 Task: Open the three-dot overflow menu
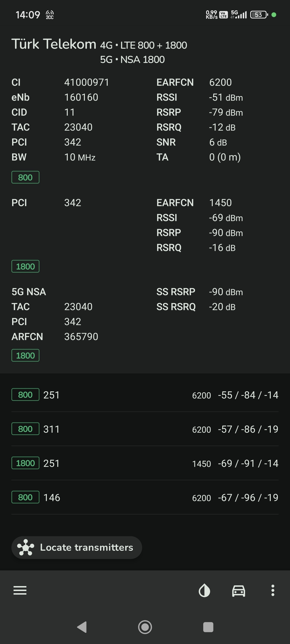tap(273, 590)
